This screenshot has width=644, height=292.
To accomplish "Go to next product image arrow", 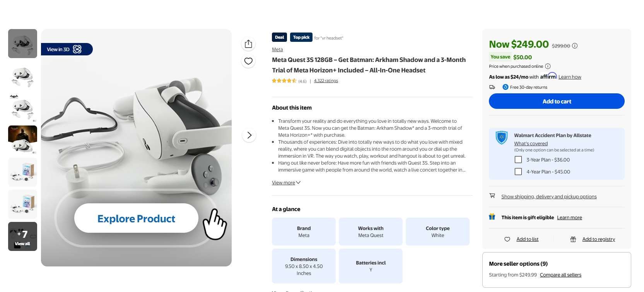I will click(249, 135).
